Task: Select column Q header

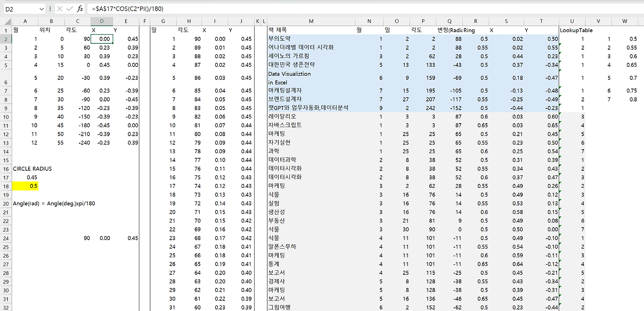Action: click(x=449, y=21)
